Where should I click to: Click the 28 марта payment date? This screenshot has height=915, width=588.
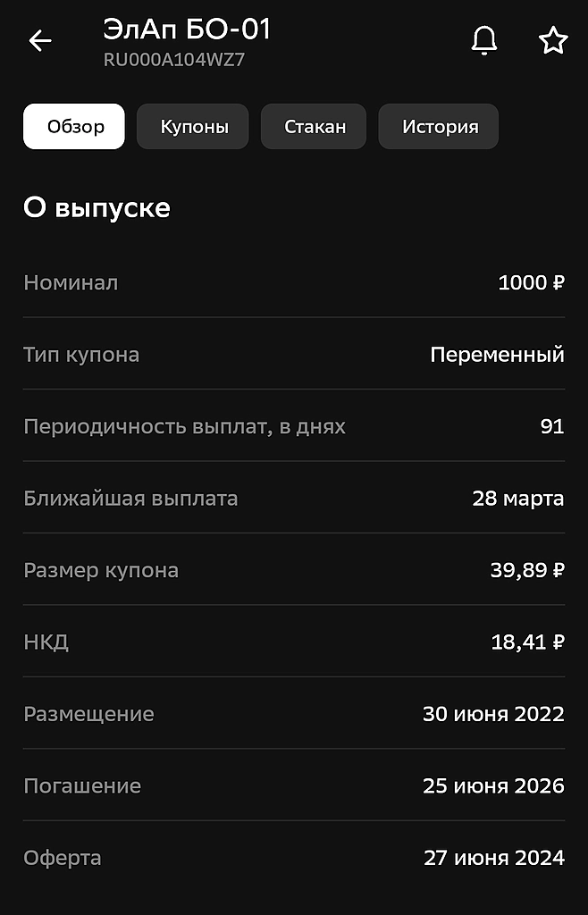tap(517, 499)
